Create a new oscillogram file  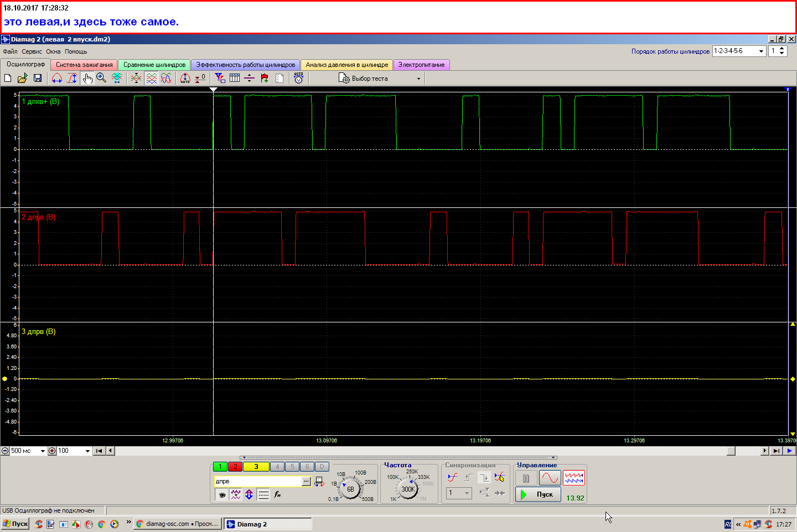click(8, 79)
